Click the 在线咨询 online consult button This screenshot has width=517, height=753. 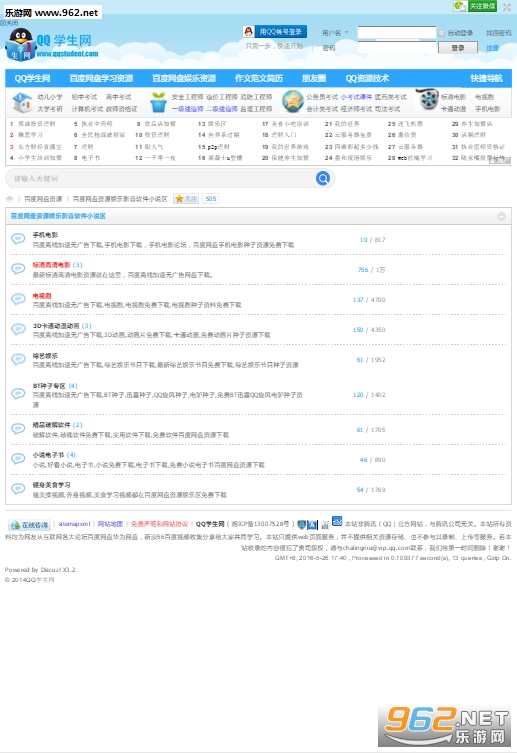pos(29,525)
